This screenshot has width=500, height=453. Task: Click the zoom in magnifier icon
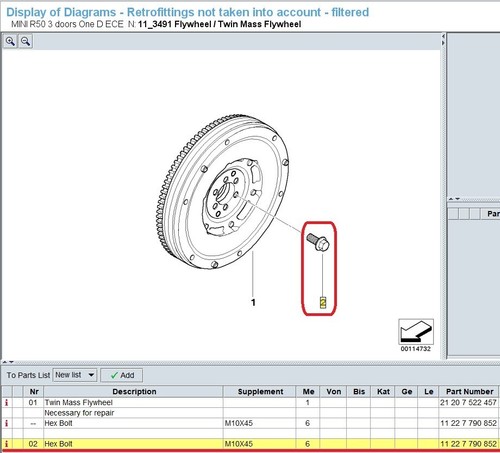coord(10,42)
